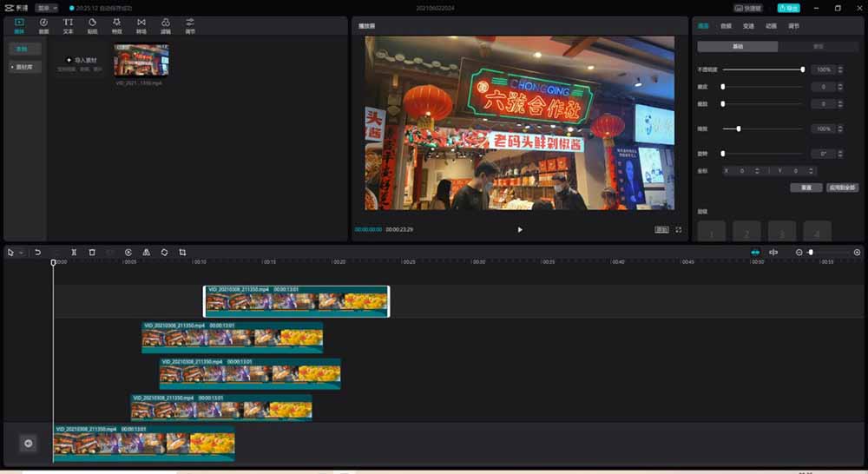This screenshot has width=868, height=474.
Task: Select the pointer selection tool in the timeline toolbar
Action: click(x=10, y=253)
